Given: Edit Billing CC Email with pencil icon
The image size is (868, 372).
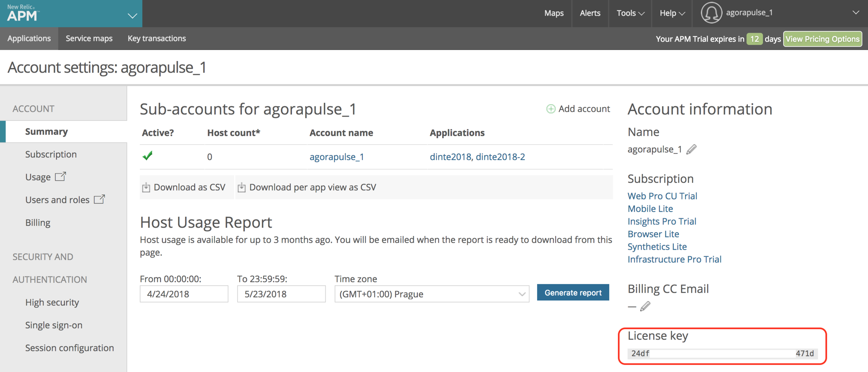Looking at the screenshot, I should (x=645, y=306).
